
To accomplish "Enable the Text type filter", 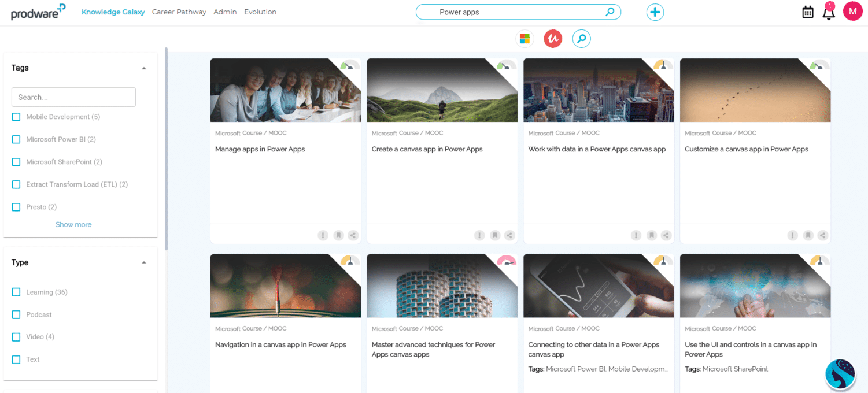I will pyautogui.click(x=16, y=359).
